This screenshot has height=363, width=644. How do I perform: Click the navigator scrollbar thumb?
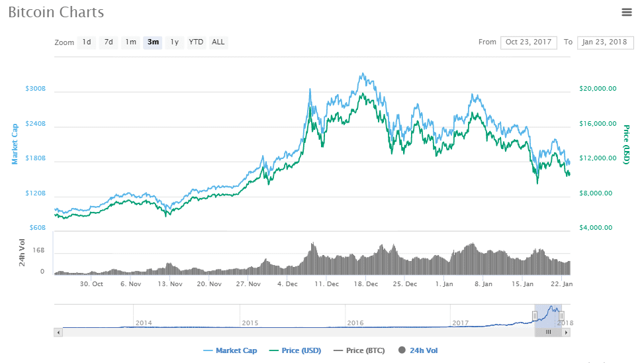[x=548, y=332]
